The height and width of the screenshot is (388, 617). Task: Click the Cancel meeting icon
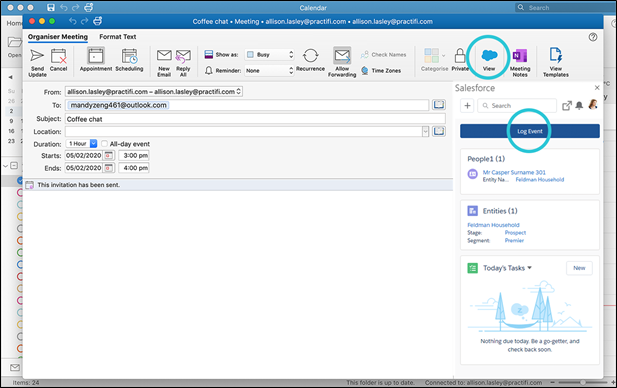[x=59, y=56]
